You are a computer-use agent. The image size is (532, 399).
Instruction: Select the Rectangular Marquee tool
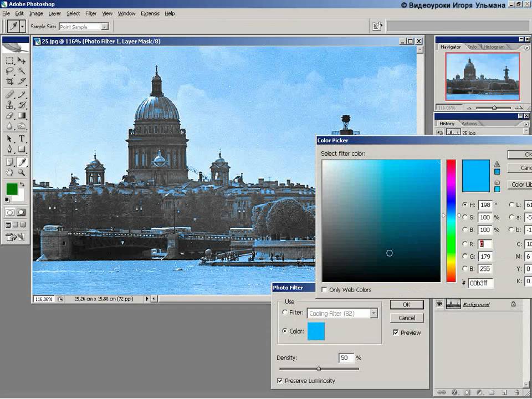tap(9, 61)
